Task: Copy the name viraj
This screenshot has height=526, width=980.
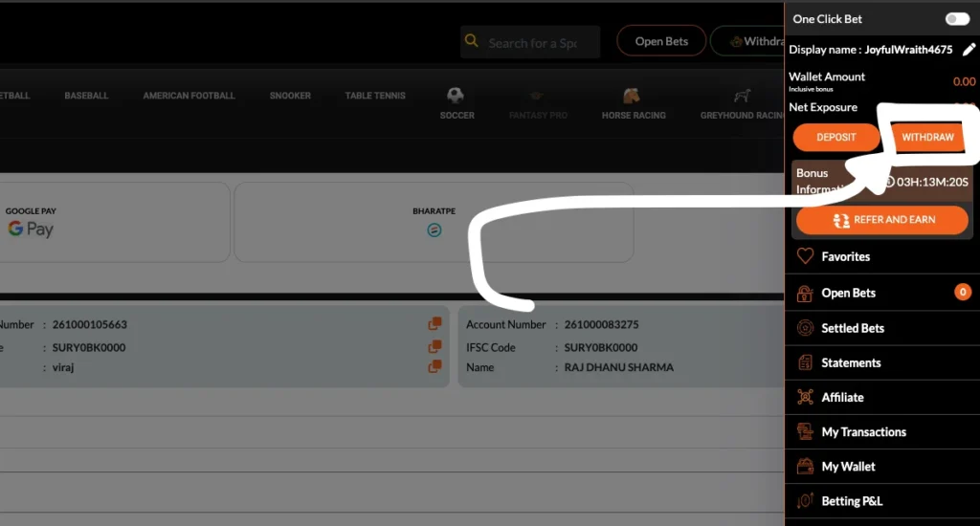Action: click(435, 366)
